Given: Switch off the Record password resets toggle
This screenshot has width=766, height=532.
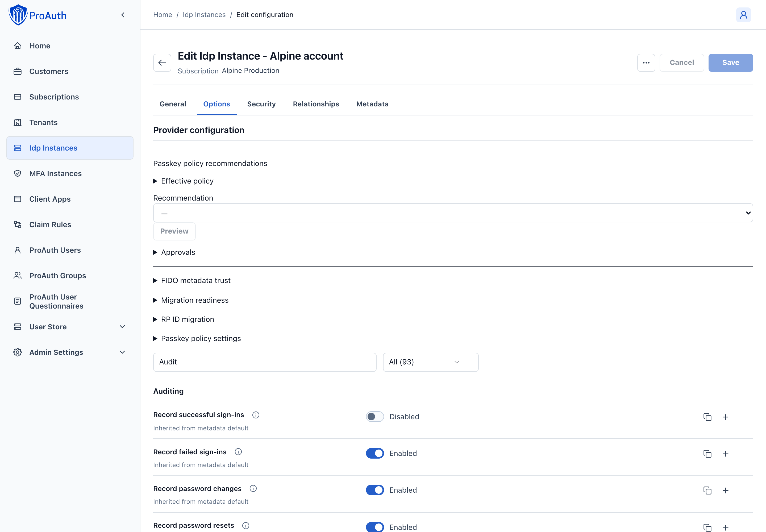Looking at the screenshot, I should click(375, 527).
